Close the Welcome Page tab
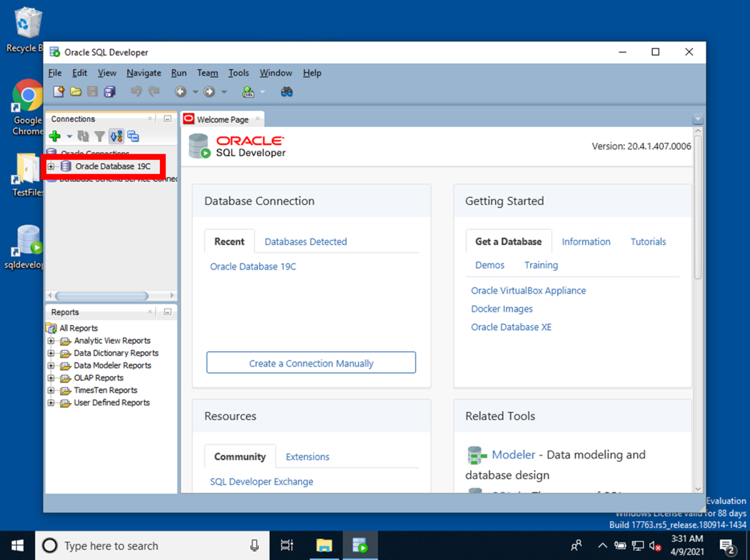 point(257,119)
